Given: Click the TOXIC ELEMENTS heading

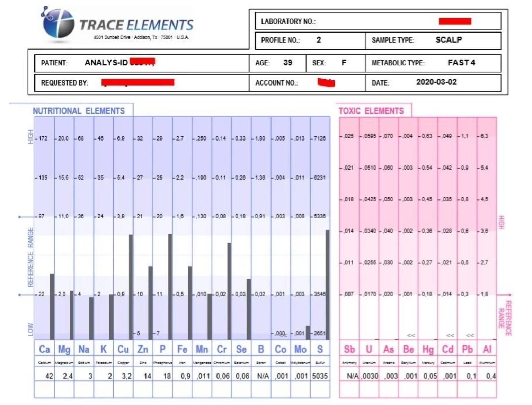Looking at the screenshot, I should point(371,111).
